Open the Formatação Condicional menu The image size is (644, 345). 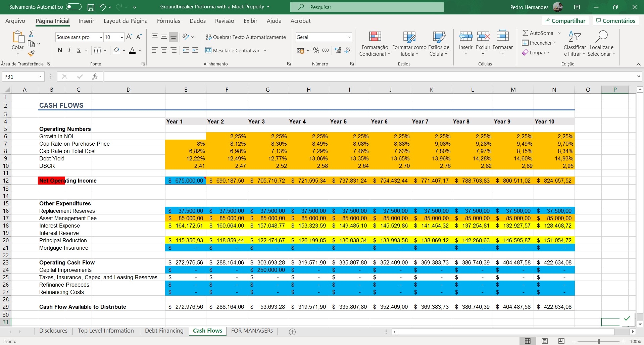tap(375, 43)
